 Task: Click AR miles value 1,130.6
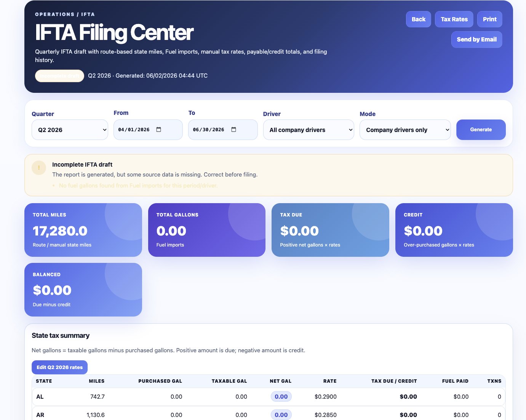(96, 415)
